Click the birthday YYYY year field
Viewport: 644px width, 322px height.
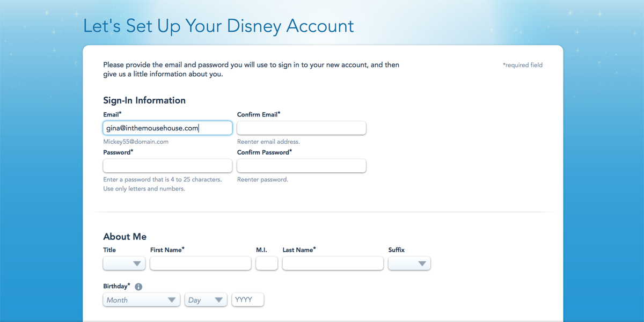click(x=247, y=299)
